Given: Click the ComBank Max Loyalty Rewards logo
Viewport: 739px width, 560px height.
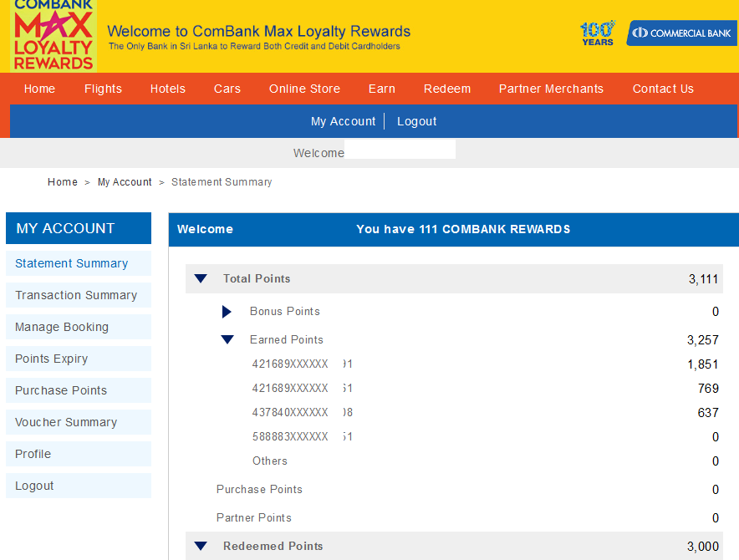Looking at the screenshot, I should tap(54, 36).
